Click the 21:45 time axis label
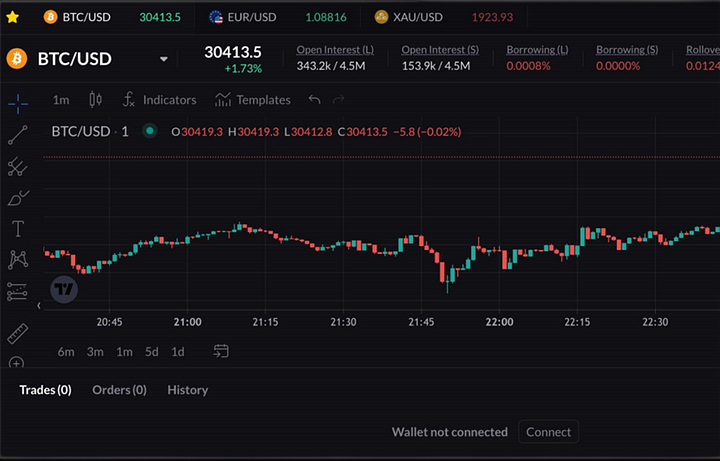The image size is (720, 461). coord(421,322)
